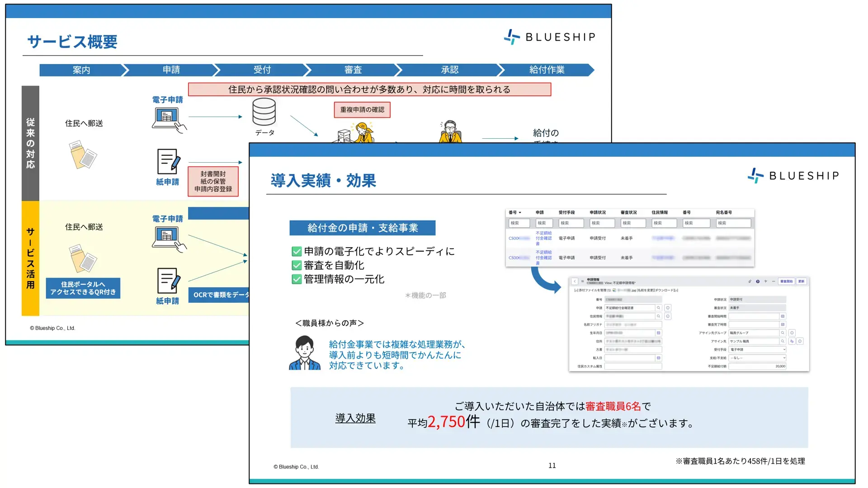The width and height of the screenshot is (868, 488).
Task: Select the 給付作業 step in the process bar
Action: [x=547, y=70]
